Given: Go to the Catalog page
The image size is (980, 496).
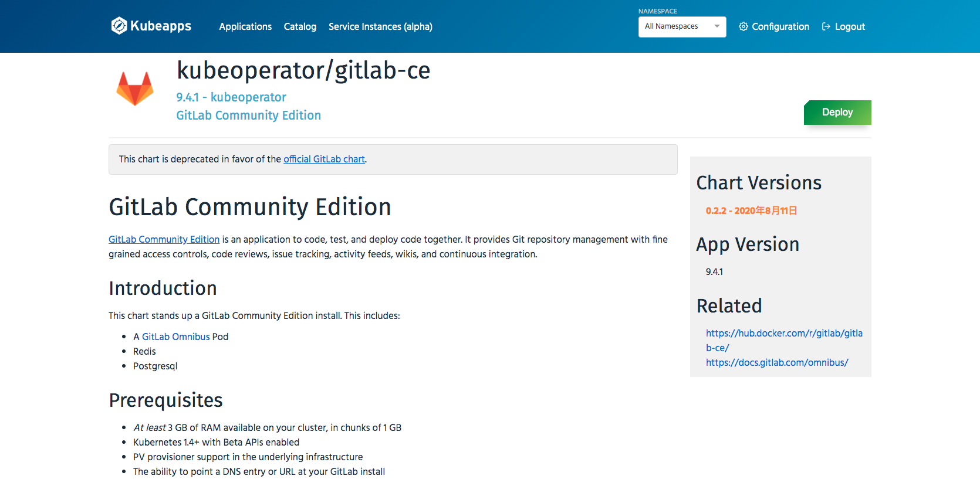Looking at the screenshot, I should point(300,26).
